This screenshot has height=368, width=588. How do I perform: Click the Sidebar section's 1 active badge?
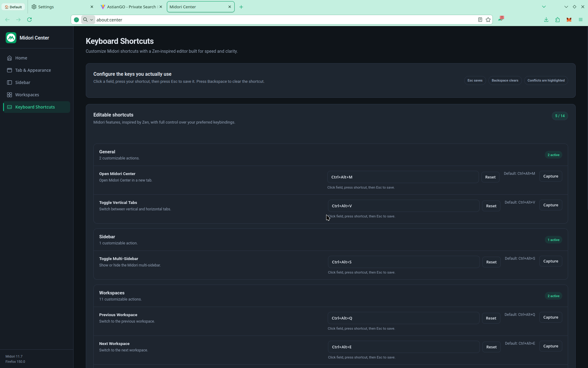(x=553, y=240)
